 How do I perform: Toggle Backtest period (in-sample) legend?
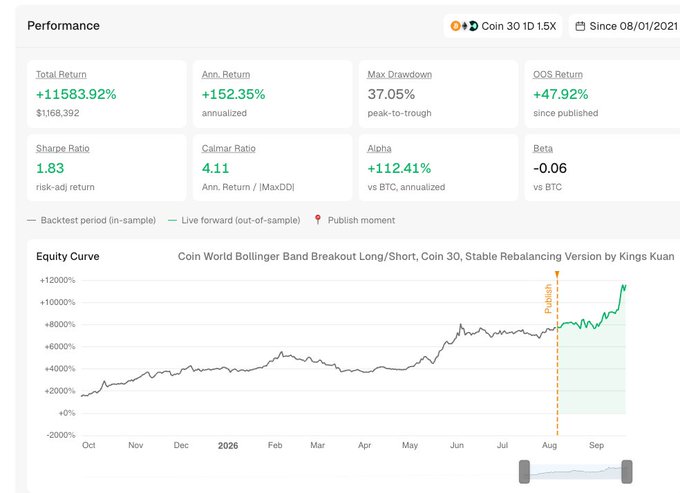[92, 220]
